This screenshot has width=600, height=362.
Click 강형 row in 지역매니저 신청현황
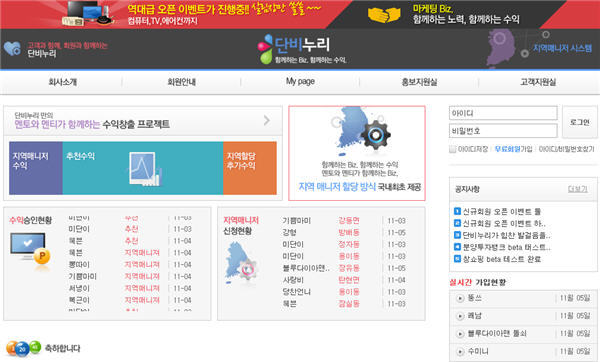point(344,233)
